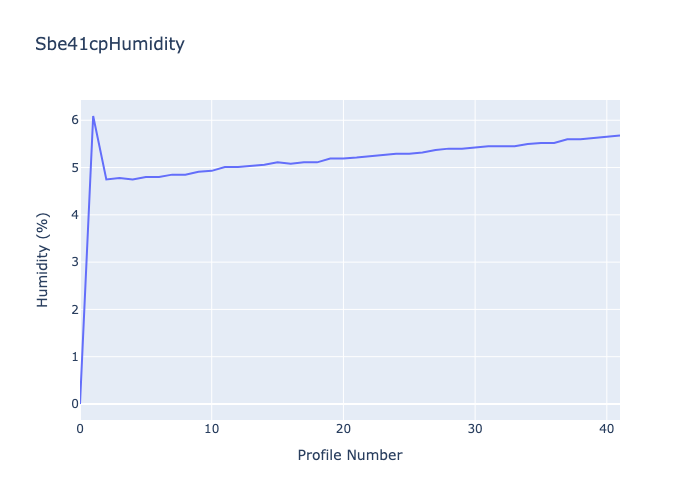This screenshot has width=700, height=500.
Task: Click the x-axis tick label 30
Action: tap(475, 429)
